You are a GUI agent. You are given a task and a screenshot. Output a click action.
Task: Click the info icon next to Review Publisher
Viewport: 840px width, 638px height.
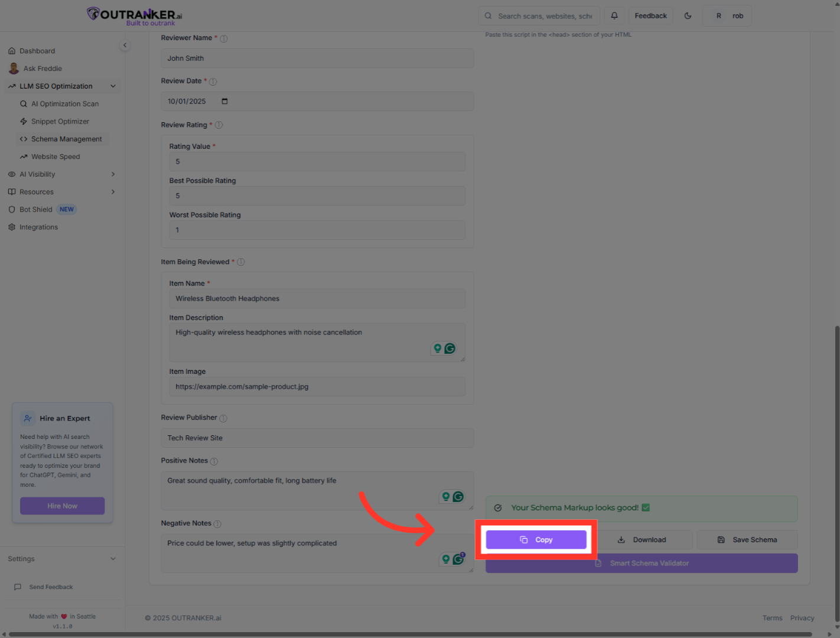[x=223, y=418]
